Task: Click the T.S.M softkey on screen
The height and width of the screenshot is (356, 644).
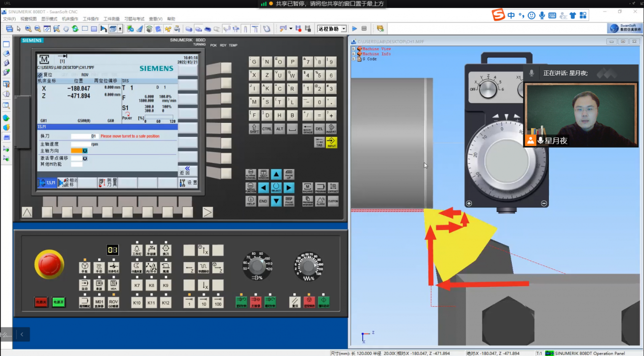Action: point(47,183)
